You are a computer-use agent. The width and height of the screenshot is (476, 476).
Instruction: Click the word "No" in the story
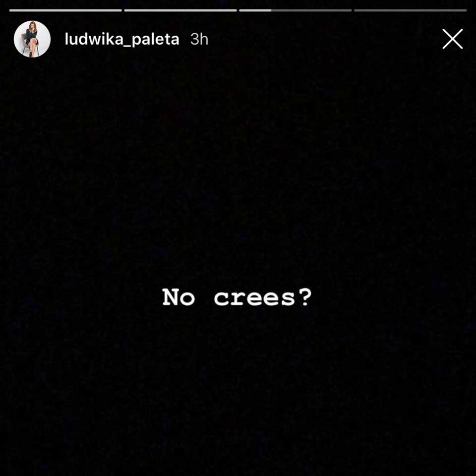point(178,297)
